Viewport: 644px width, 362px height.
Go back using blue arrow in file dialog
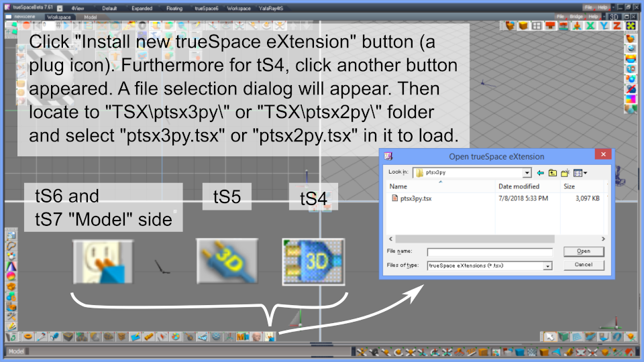click(541, 173)
